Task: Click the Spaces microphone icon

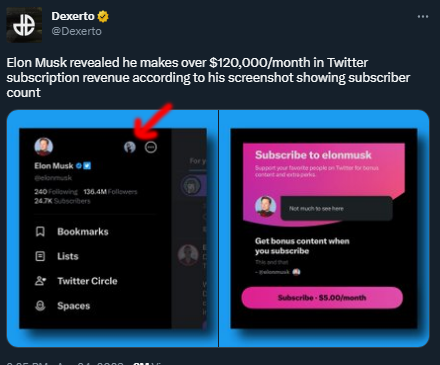Action: [40, 306]
